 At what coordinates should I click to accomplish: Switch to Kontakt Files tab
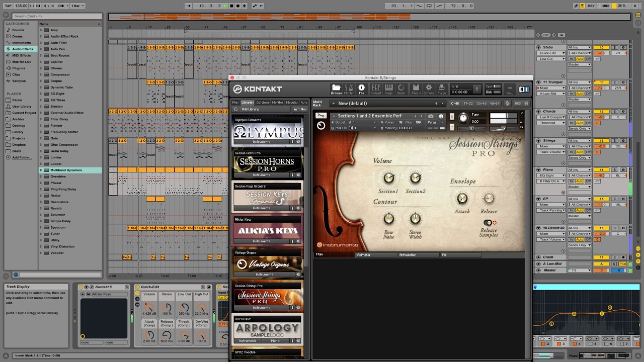[x=235, y=103]
